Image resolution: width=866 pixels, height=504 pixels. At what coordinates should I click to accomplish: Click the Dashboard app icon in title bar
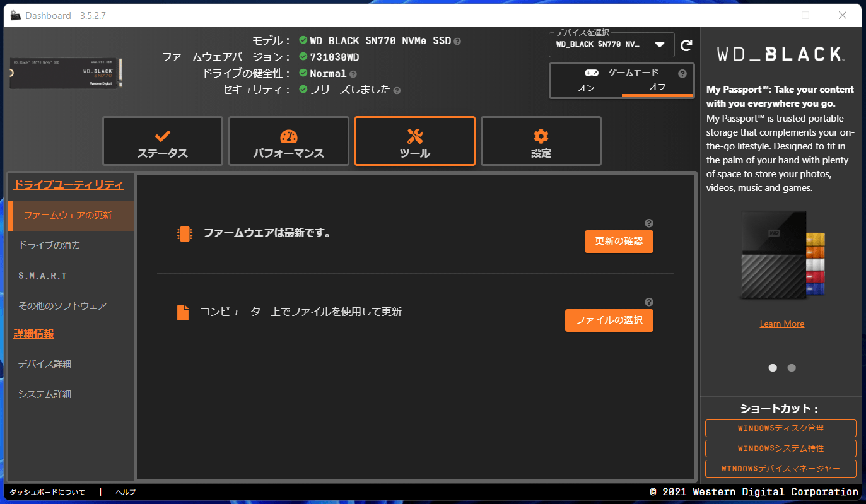pyautogui.click(x=16, y=15)
